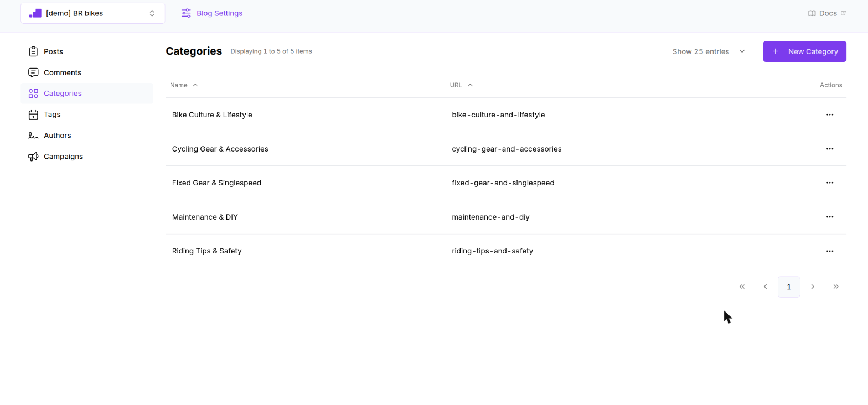Click the maintenance-and-diy URL cell
Image resolution: width=868 pixels, height=405 pixels.
point(491,217)
